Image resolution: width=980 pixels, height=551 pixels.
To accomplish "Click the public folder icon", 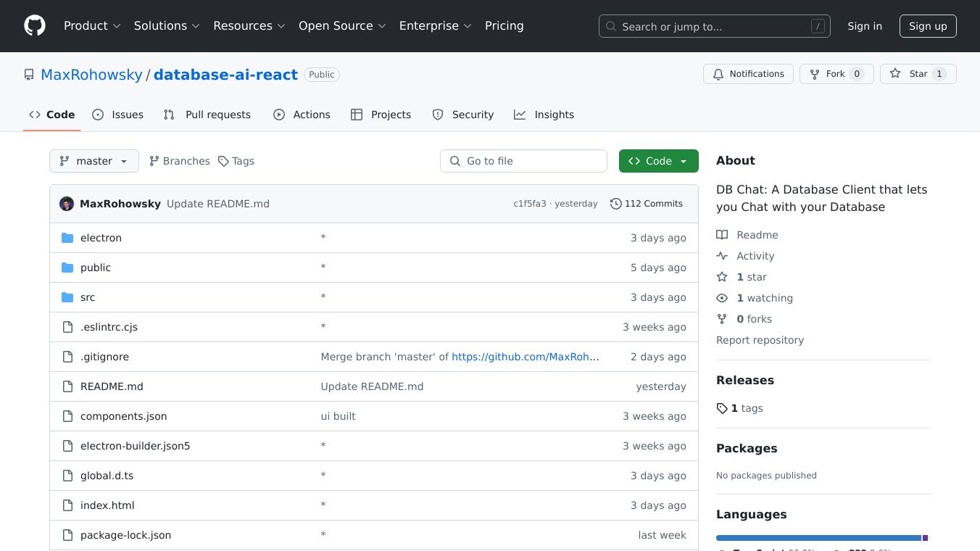I will pyautogui.click(x=67, y=268).
